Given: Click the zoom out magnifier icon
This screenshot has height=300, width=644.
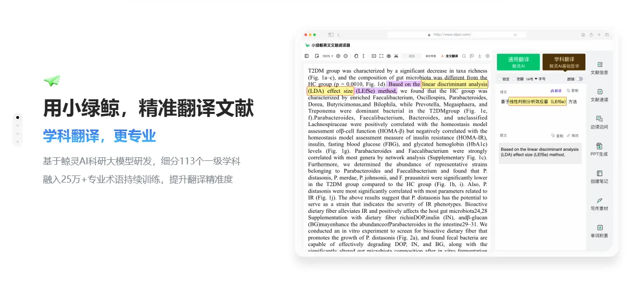Looking at the screenshot, I should [x=345, y=56].
